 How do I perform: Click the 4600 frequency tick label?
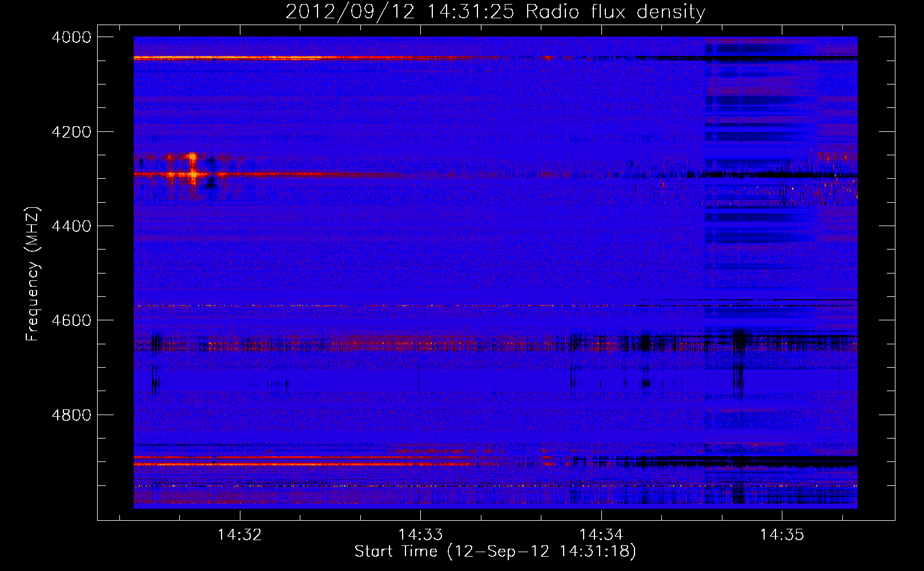point(71,320)
